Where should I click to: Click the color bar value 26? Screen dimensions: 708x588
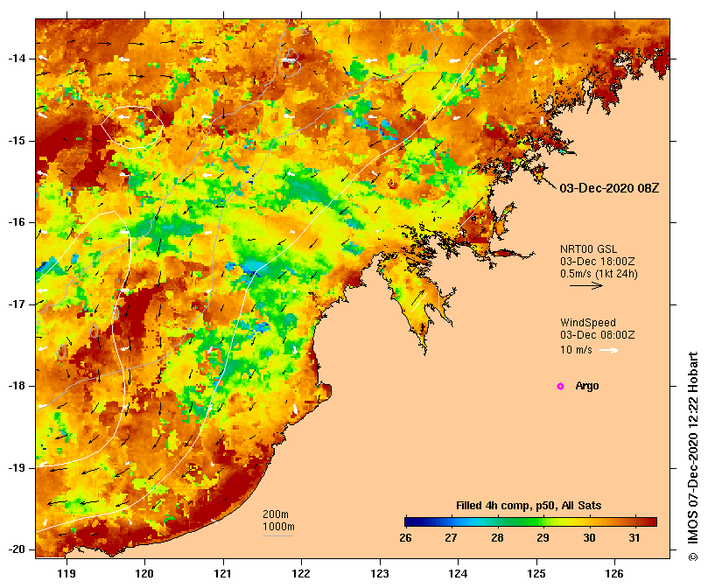tap(405, 538)
